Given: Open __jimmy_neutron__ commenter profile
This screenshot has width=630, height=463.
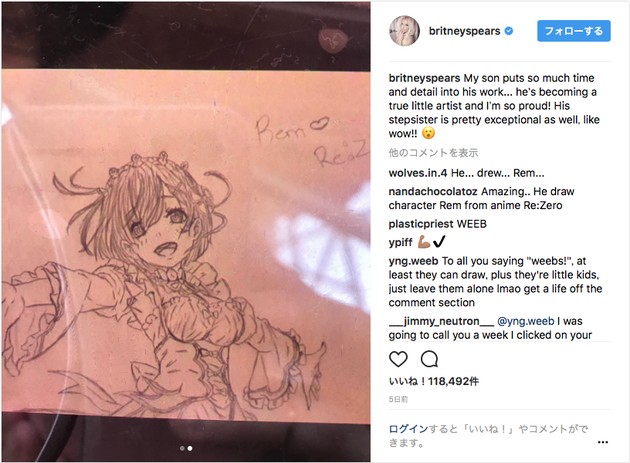Looking at the screenshot, I should coord(441,321).
